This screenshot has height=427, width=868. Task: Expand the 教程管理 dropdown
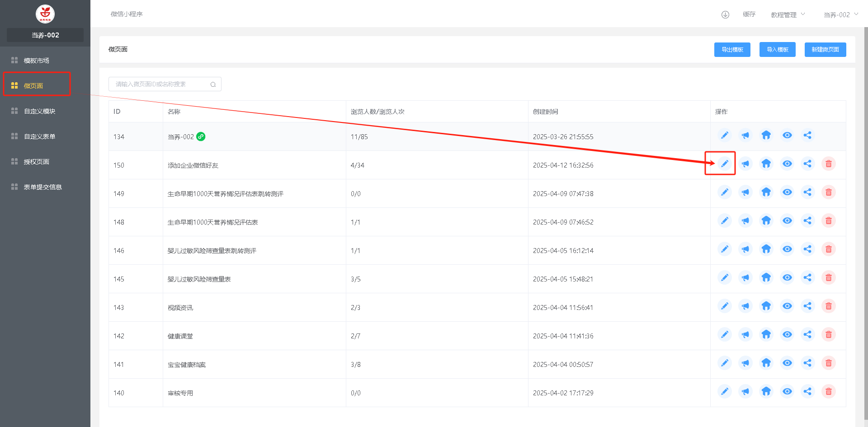tap(788, 14)
